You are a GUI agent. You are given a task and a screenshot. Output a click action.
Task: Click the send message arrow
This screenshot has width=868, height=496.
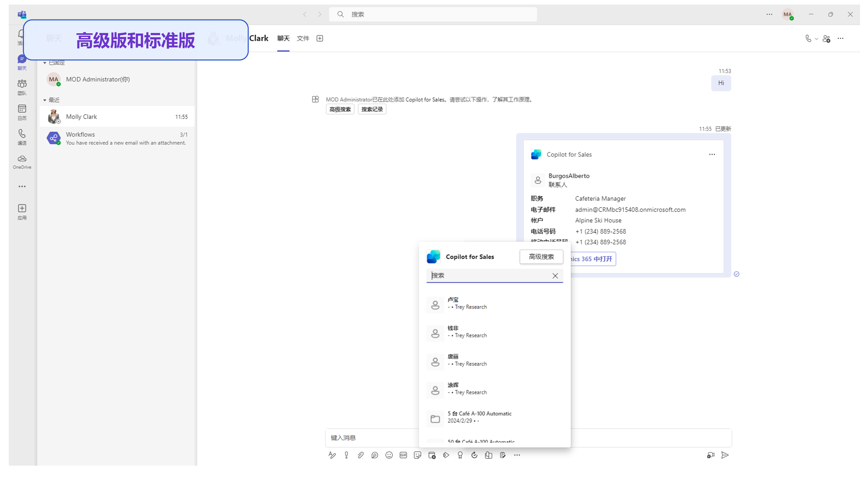[x=725, y=455]
